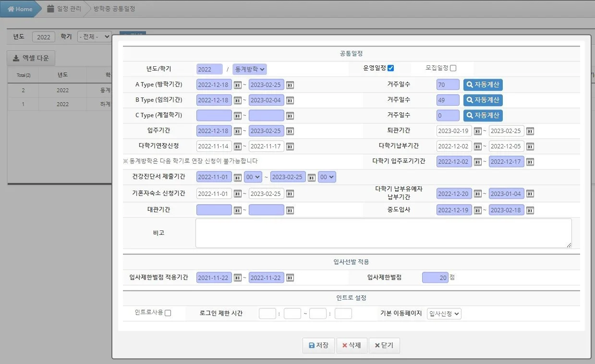Click the 년도 column header in background table

62,75
